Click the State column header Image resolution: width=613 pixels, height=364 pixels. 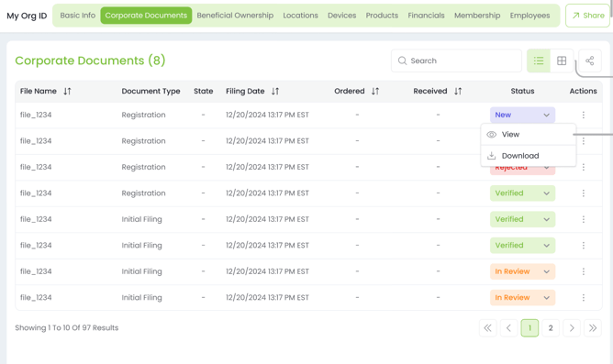[204, 91]
